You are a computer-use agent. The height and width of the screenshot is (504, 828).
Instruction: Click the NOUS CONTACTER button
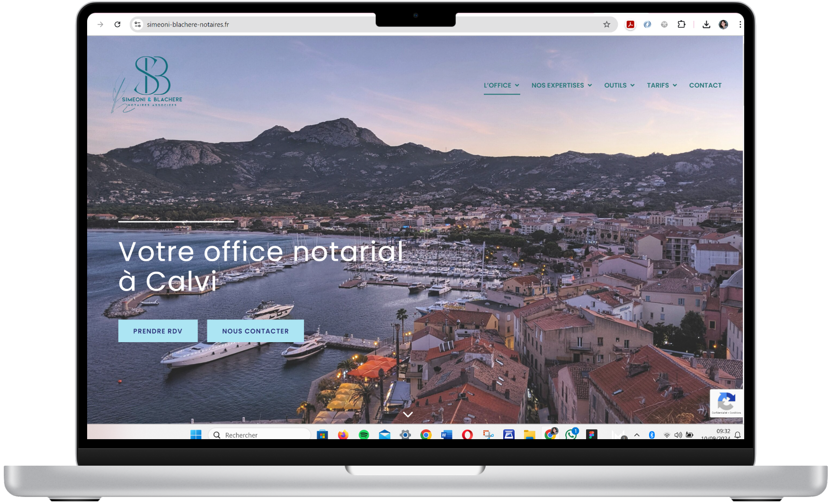[x=255, y=331]
